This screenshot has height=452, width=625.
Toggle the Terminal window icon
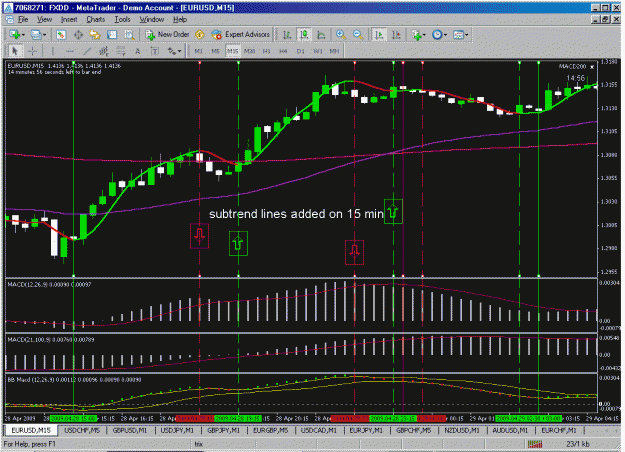tap(112, 35)
